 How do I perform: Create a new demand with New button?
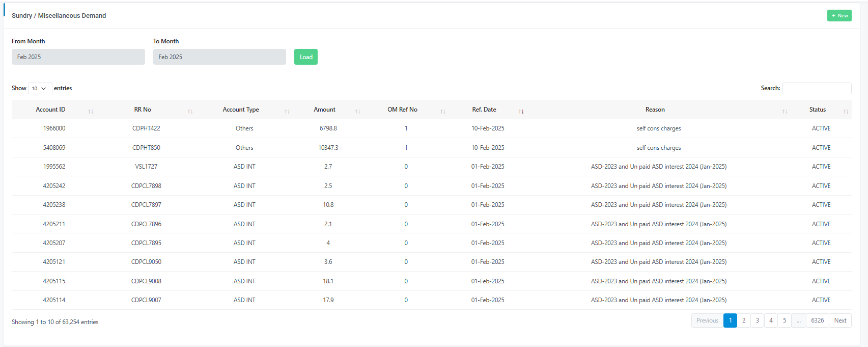(839, 16)
